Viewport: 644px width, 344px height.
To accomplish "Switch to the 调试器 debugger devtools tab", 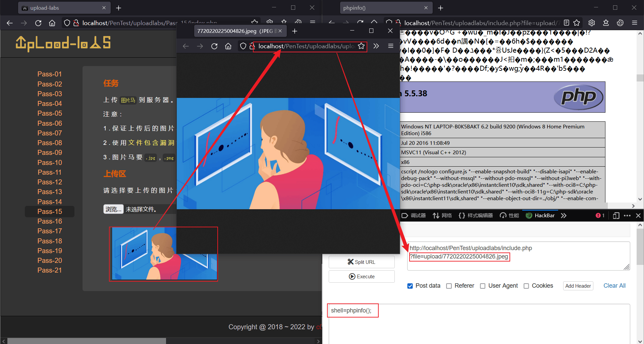I will pos(414,216).
